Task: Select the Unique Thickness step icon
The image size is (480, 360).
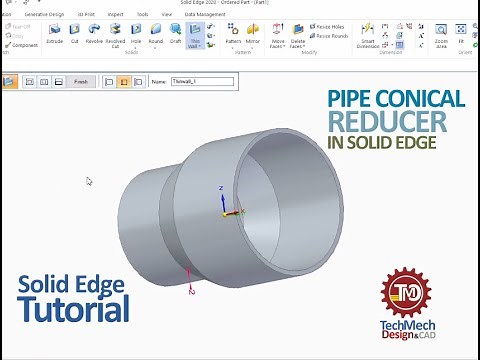Action: [x=59, y=82]
